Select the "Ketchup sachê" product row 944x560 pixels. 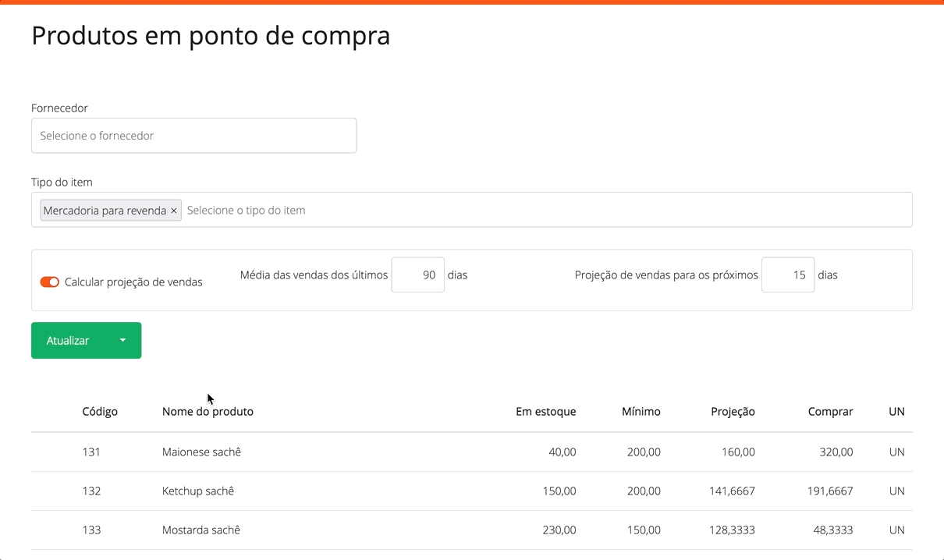point(199,491)
